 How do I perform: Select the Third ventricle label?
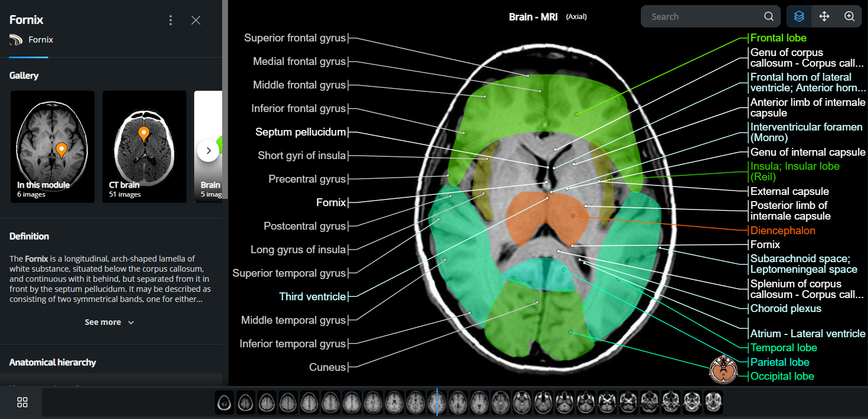(313, 296)
